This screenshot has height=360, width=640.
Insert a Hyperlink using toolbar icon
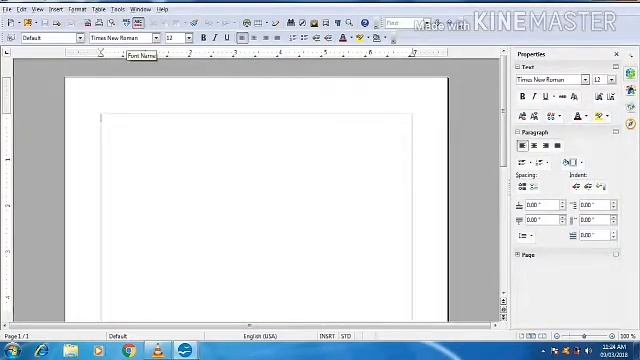coord(247,23)
